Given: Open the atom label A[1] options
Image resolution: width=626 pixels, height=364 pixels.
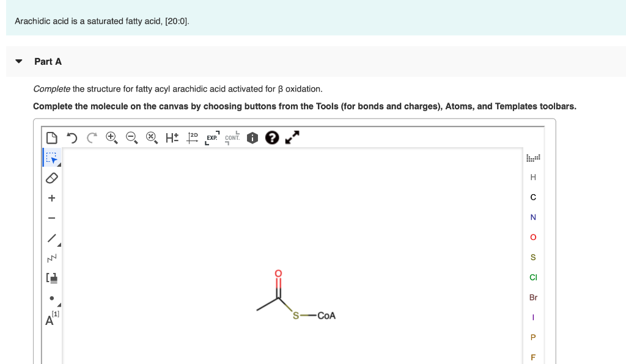Looking at the screenshot, I should click(52, 318).
